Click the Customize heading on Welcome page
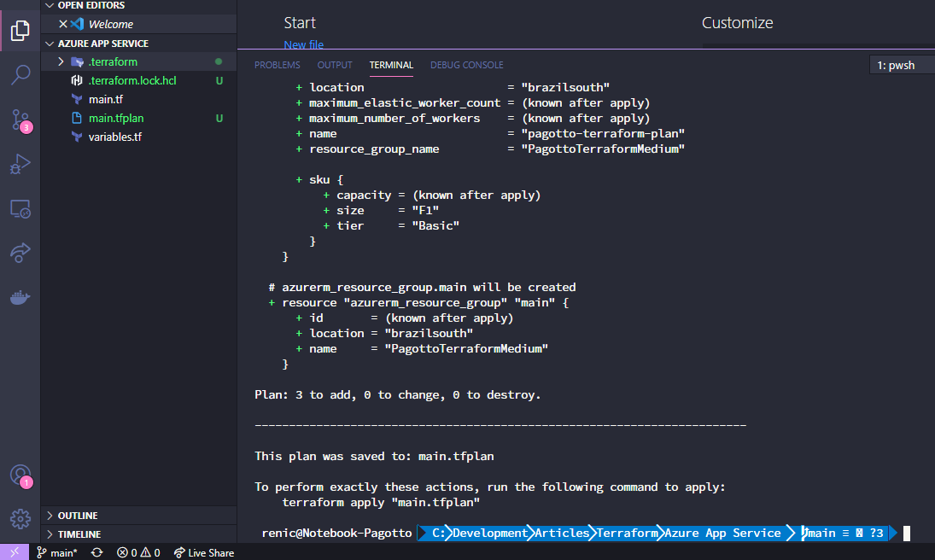This screenshot has height=560, width=935. click(737, 23)
